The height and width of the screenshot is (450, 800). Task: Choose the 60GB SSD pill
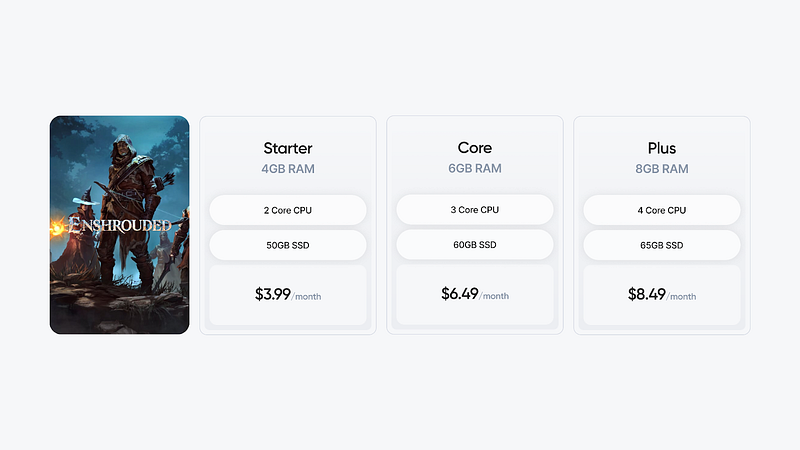[474, 245]
